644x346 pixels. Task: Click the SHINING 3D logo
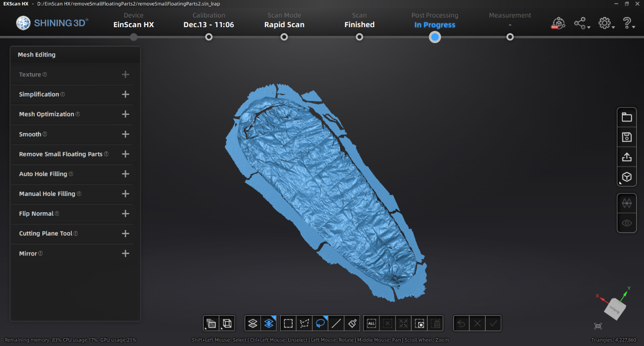point(52,23)
